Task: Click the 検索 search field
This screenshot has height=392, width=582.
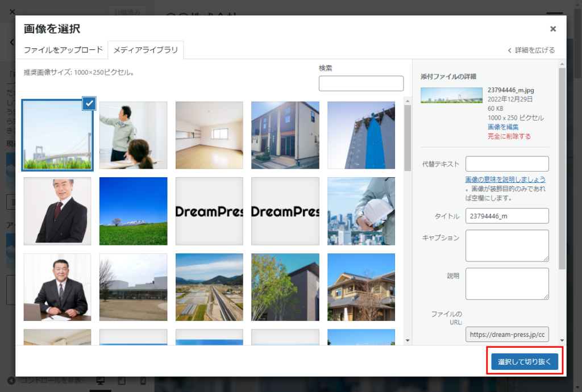Action: (x=361, y=84)
